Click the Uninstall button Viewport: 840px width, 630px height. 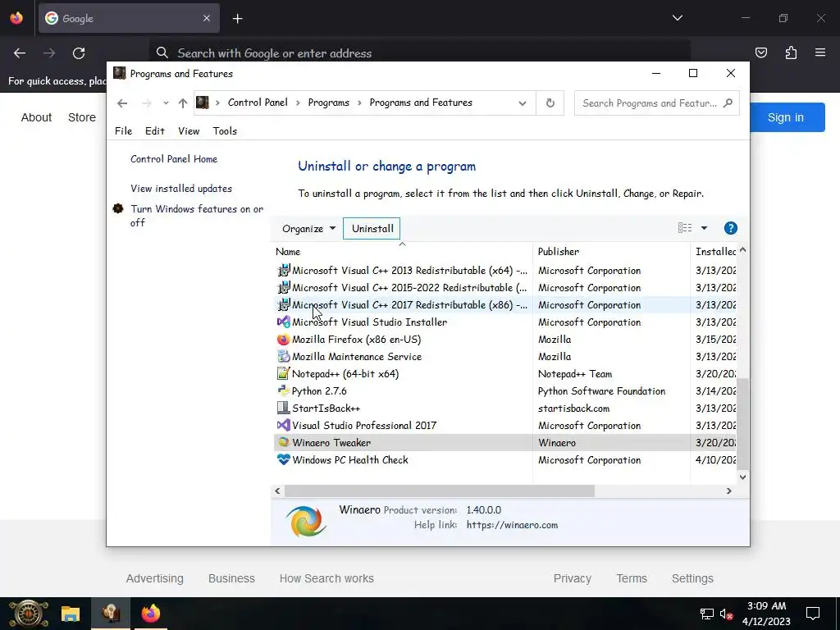point(372,229)
